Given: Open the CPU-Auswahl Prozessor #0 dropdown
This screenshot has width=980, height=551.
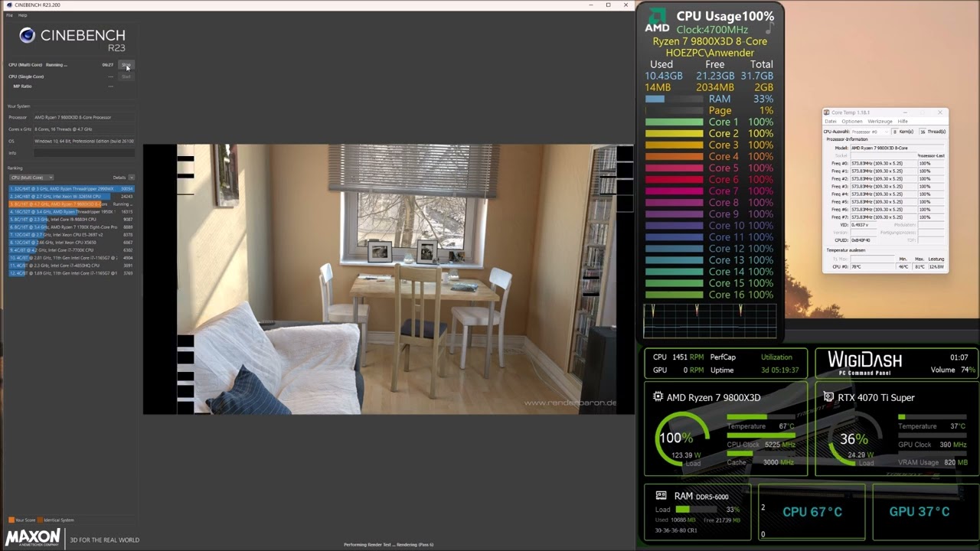Looking at the screenshot, I should point(870,132).
